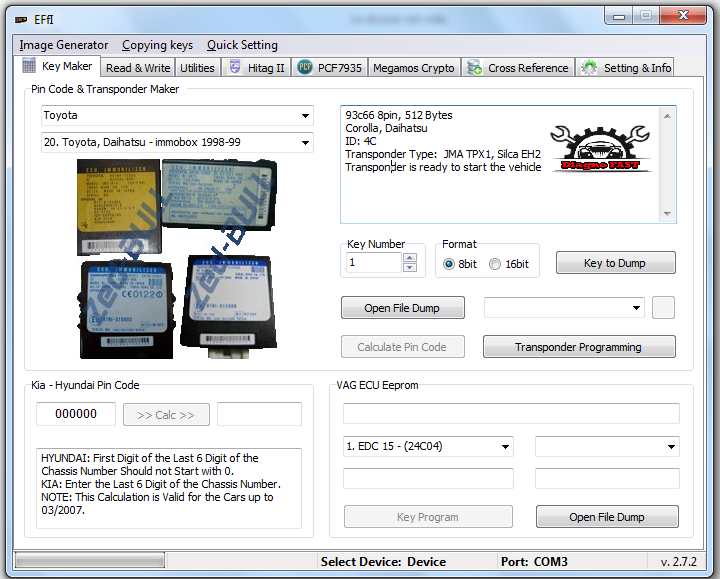This screenshot has width=720, height=579.
Task: Open the dropdown next to Open File Dump
Action: [x=636, y=308]
